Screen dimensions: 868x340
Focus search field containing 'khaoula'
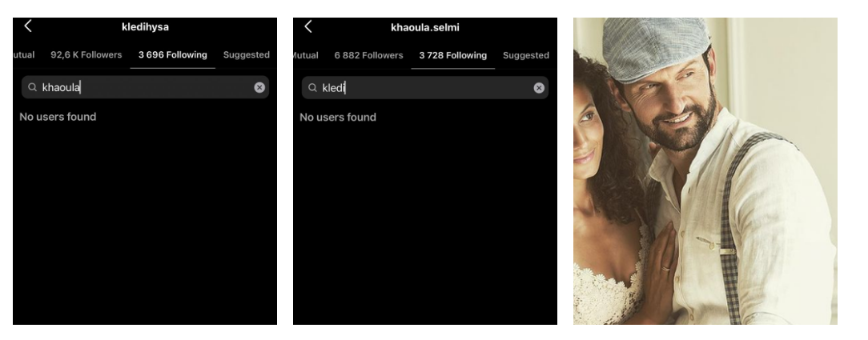pos(145,87)
